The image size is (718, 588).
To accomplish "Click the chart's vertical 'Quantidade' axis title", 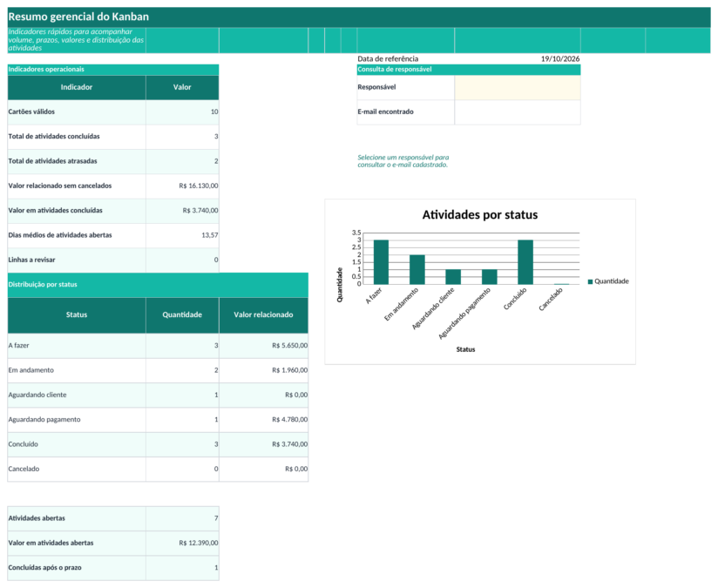I will coord(340,285).
